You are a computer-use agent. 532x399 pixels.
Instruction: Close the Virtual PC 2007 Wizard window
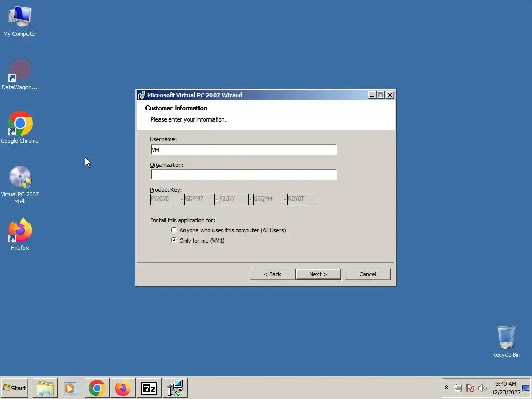pos(390,95)
